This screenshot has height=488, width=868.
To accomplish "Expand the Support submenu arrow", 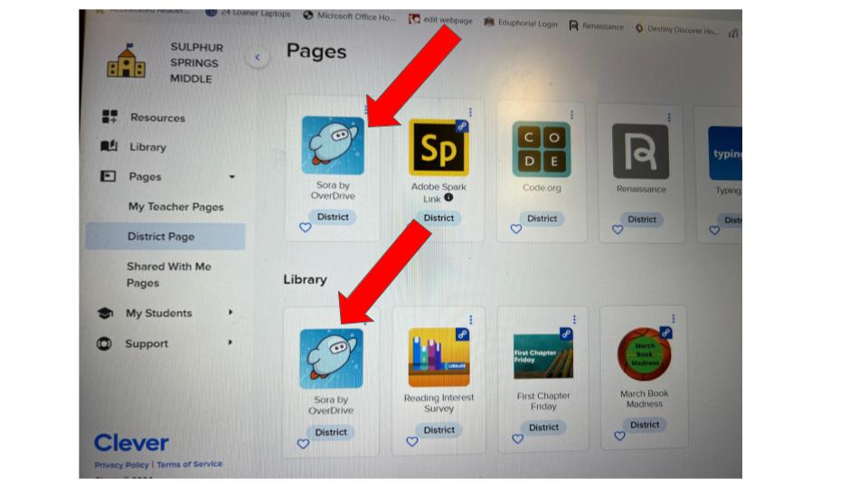I will pos(230,343).
